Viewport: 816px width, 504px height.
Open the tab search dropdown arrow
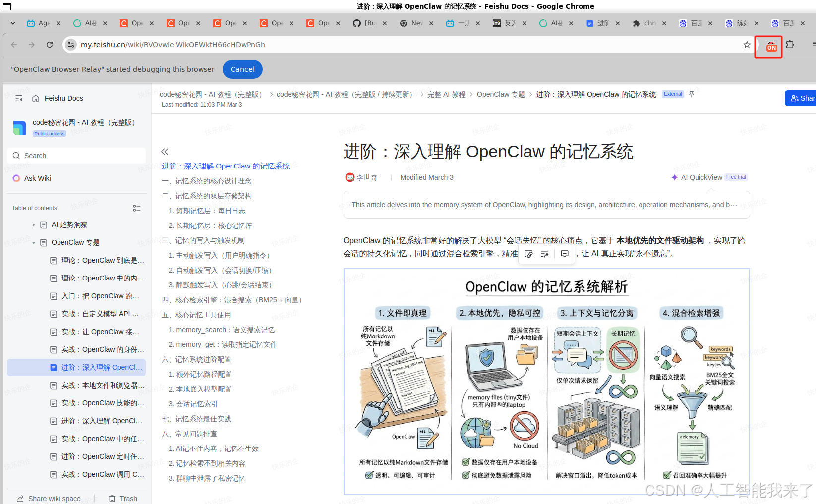click(13, 23)
